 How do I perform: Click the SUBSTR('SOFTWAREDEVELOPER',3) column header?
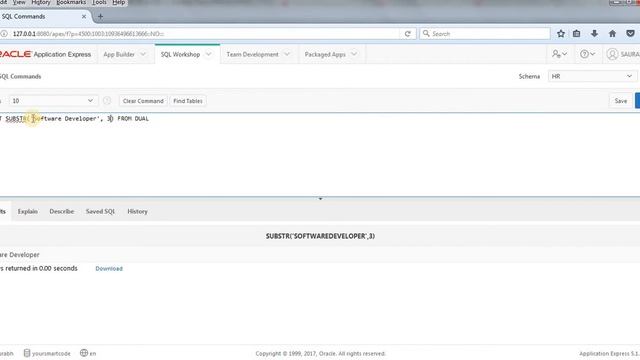click(x=320, y=236)
